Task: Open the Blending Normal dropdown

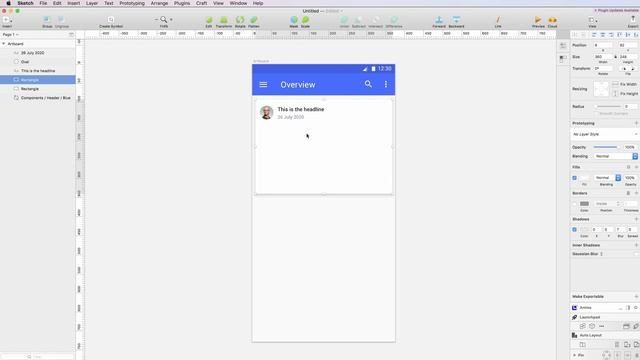Action: coord(616,156)
